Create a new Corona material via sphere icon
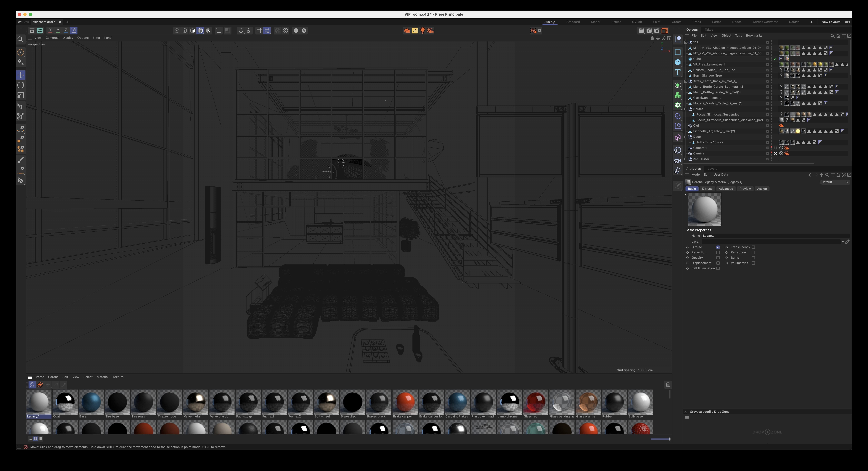Screen dimensions: 868x471 pos(32,385)
